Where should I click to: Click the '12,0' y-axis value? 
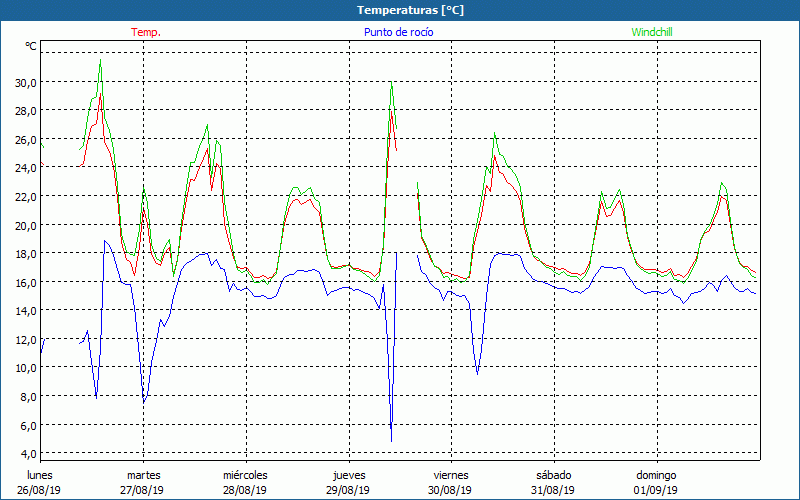(x=26, y=339)
